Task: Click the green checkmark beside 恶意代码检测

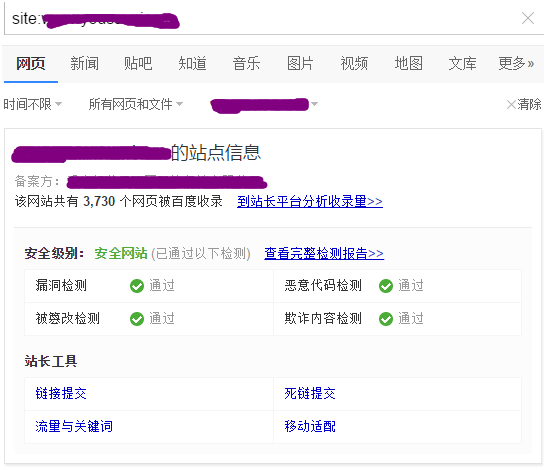Action: coord(386,286)
